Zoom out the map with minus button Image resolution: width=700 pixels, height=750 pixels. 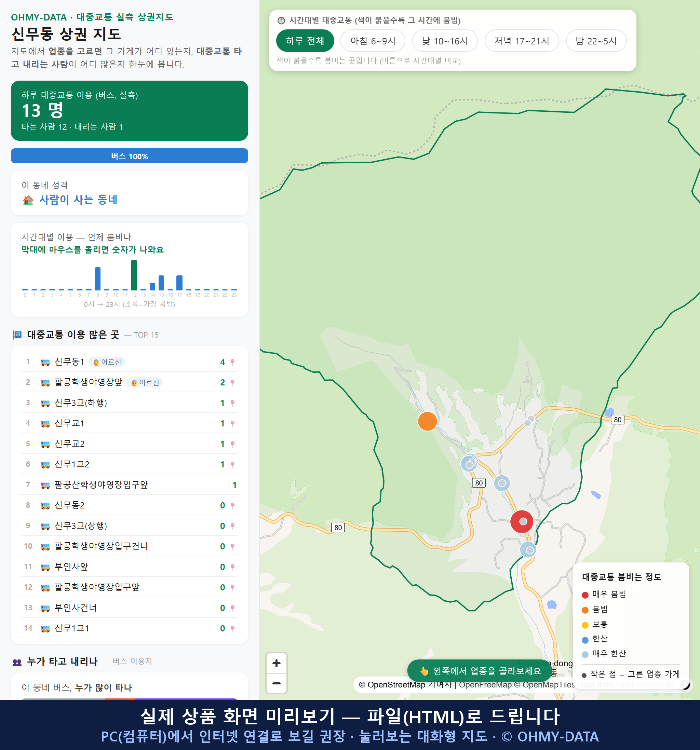pos(277,683)
